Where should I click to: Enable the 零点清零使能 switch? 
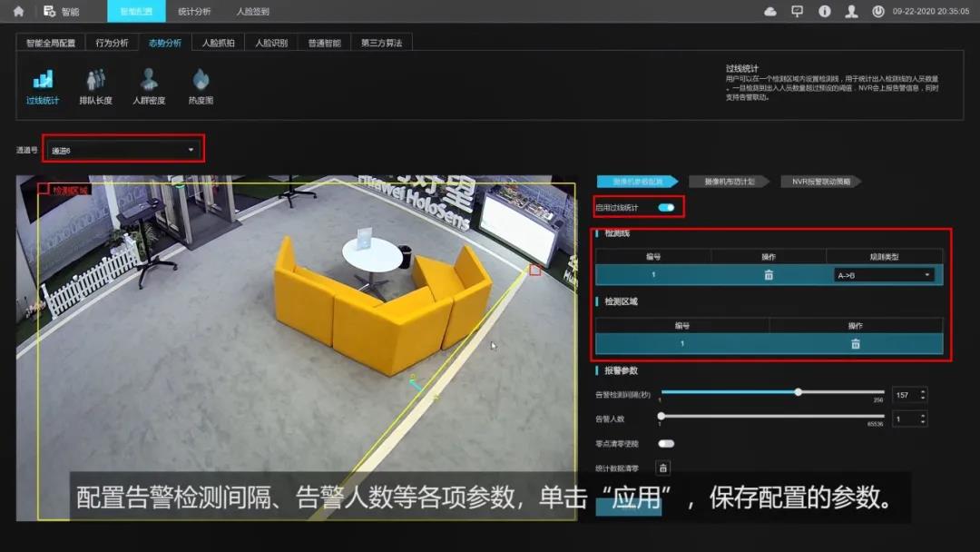point(666,443)
